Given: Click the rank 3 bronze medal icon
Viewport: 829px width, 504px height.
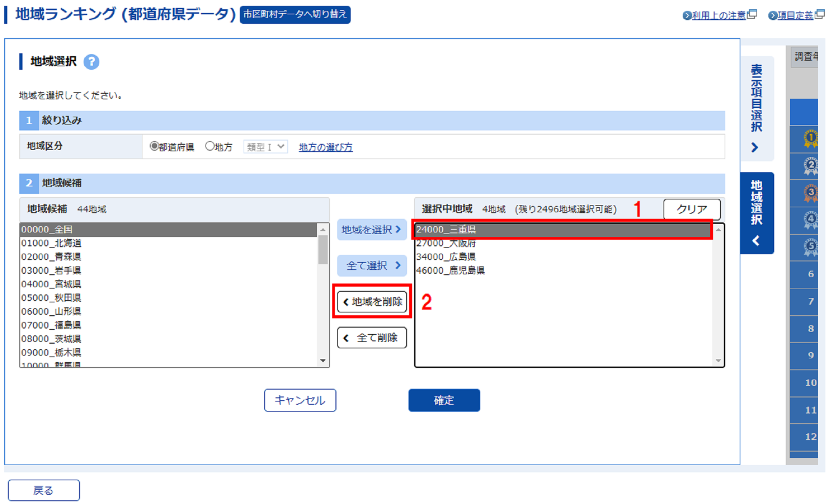Looking at the screenshot, I should click(811, 193).
